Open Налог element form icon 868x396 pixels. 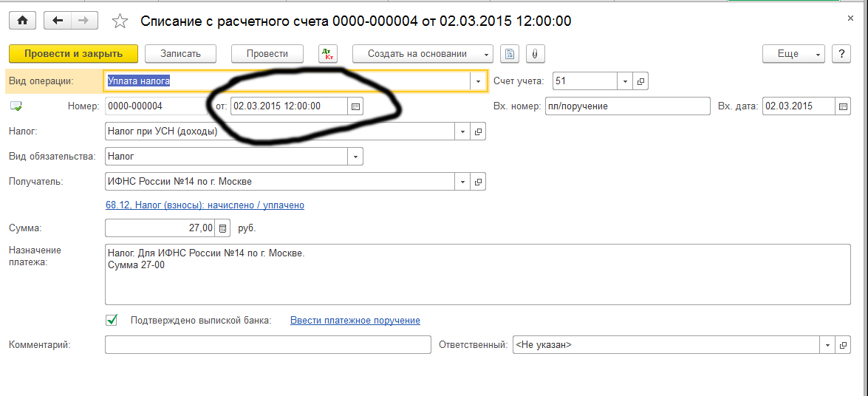click(x=478, y=132)
